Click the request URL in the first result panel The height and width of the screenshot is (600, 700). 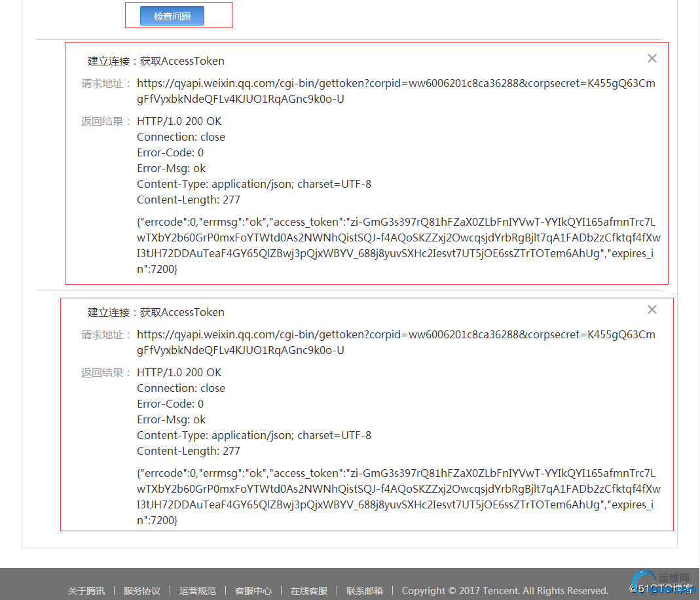click(396, 91)
